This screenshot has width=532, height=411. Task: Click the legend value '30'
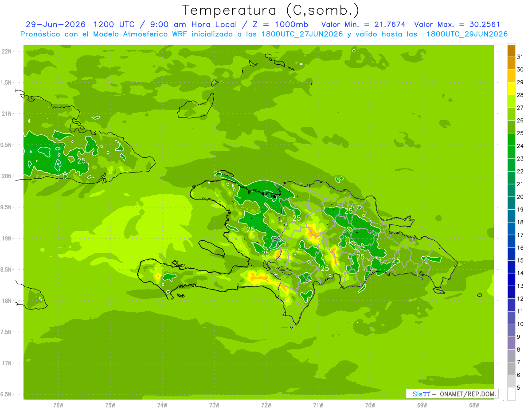click(520, 70)
